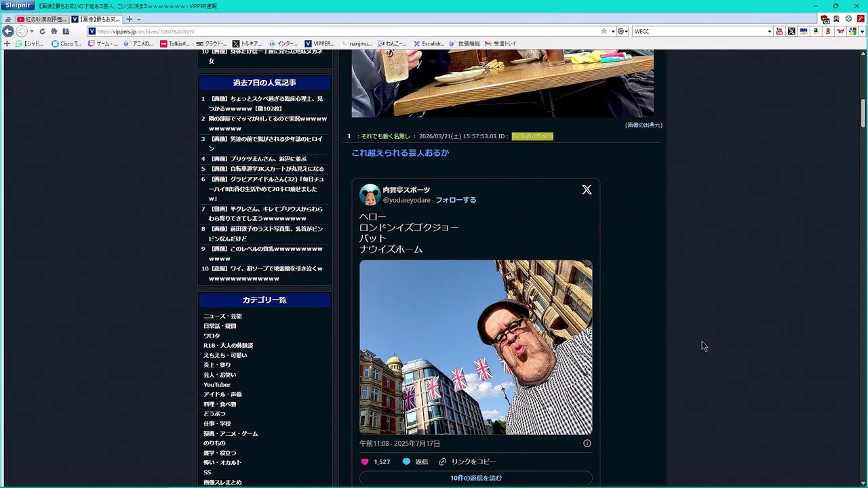Screen dimensions: 868x488
Task: Open the Gmail 受信トレイ bookmark
Action: (500, 43)
